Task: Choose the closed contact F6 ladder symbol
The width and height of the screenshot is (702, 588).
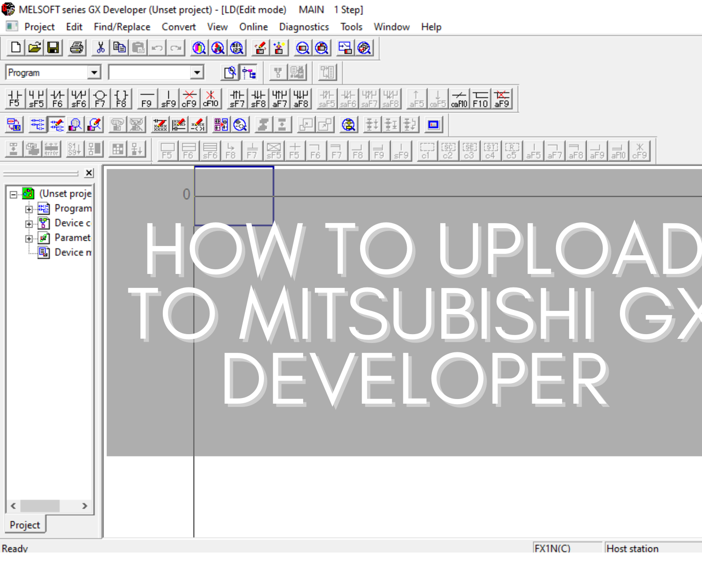Action: [x=57, y=98]
